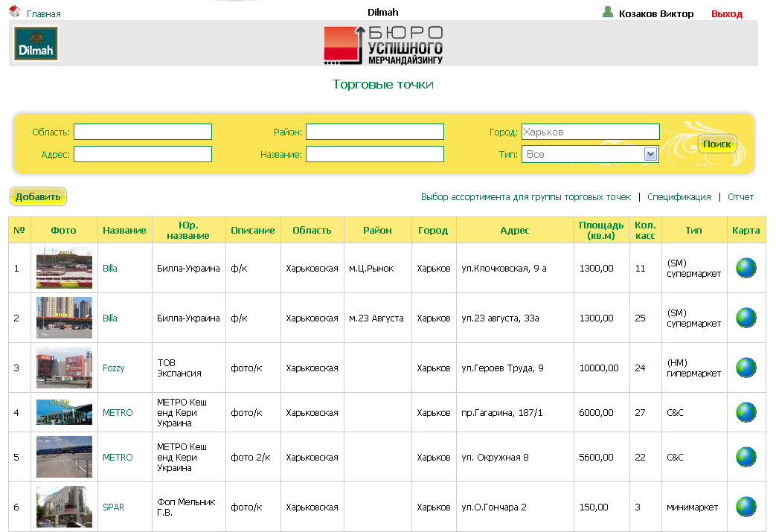Open photo thumbnail of METRO row 4
The image size is (776, 532).
64,412
